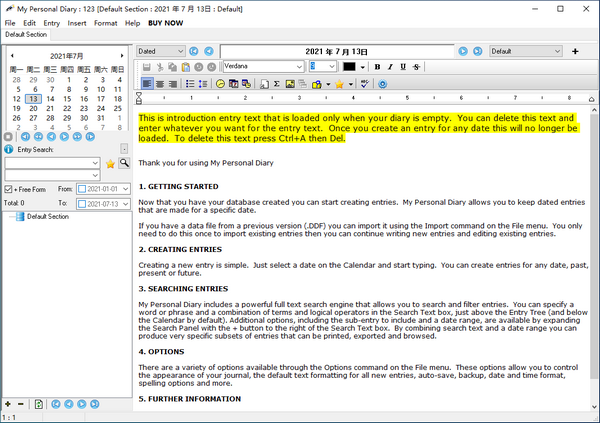
Task: Open the Insert menu
Action: tap(77, 22)
